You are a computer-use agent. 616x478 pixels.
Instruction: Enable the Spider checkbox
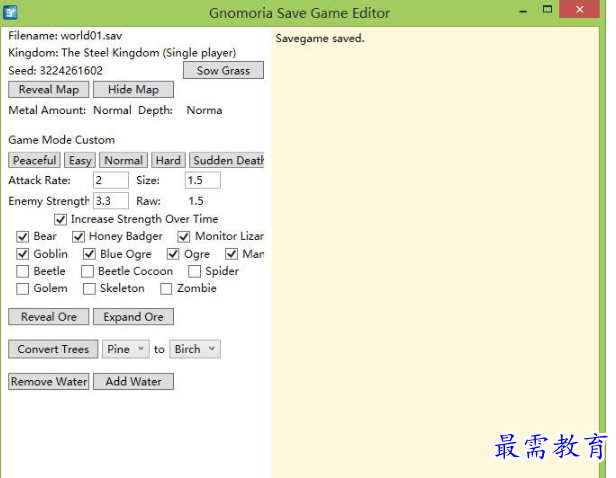[194, 271]
